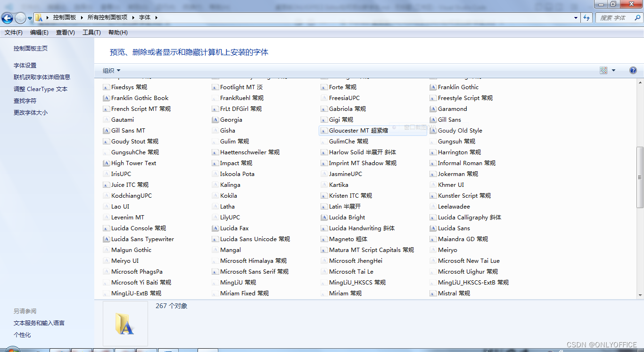Select Gloucester MT 超紧缩 font icon
The image size is (644, 352).
click(324, 131)
